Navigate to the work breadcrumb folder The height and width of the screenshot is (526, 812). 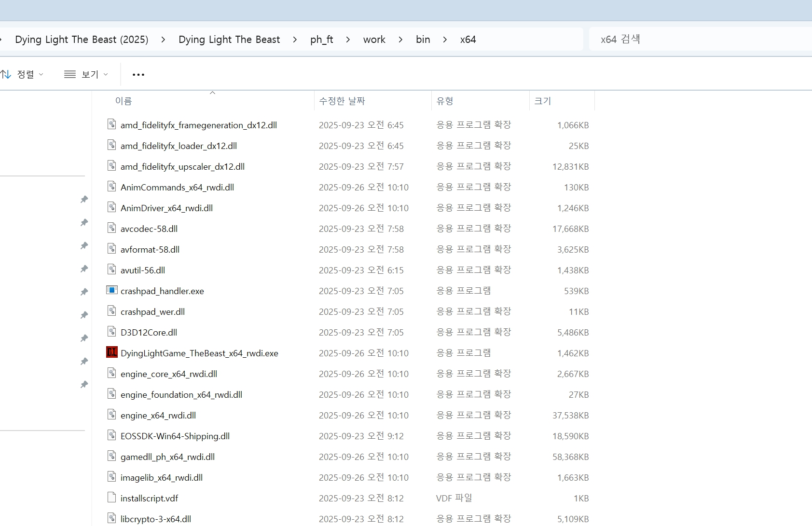(x=374, y=40)
